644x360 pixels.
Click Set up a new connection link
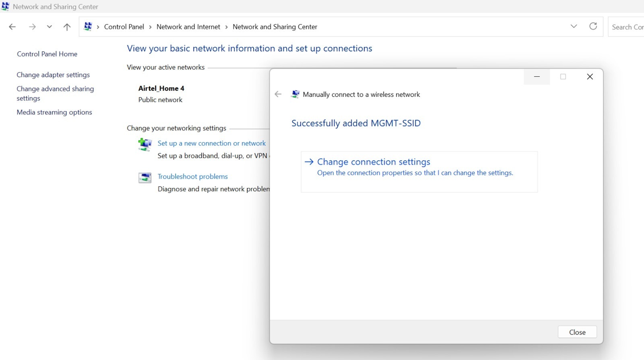(x=212, y=143)
